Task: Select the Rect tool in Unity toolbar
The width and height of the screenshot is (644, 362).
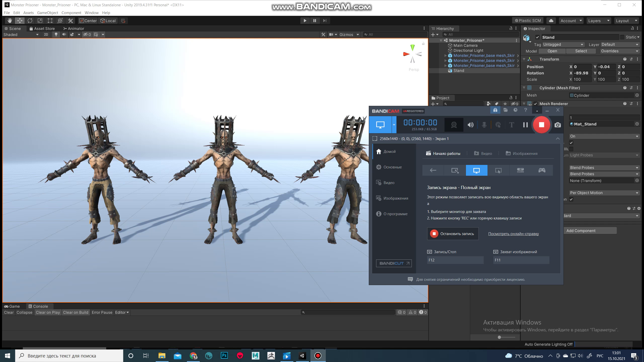Action: (50, 21)
